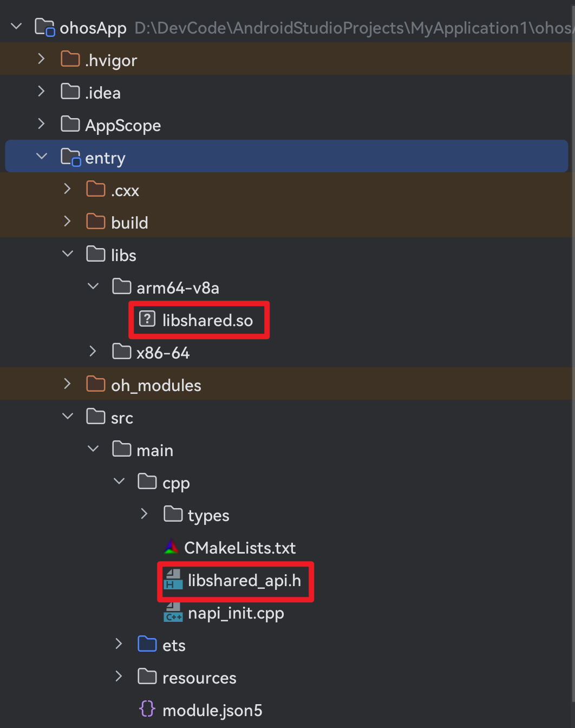Select the ets folder name
The image size is (575, 728).
point(174,645)
